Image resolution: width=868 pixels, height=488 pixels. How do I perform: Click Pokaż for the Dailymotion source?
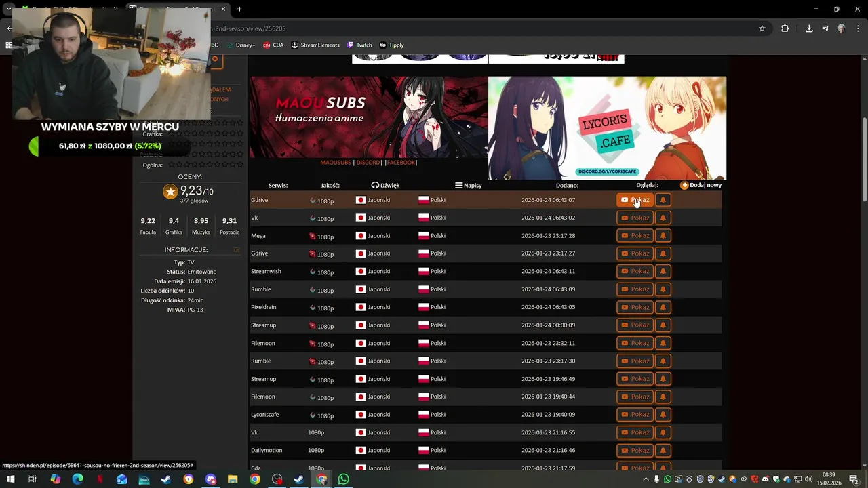click(635, 450)
